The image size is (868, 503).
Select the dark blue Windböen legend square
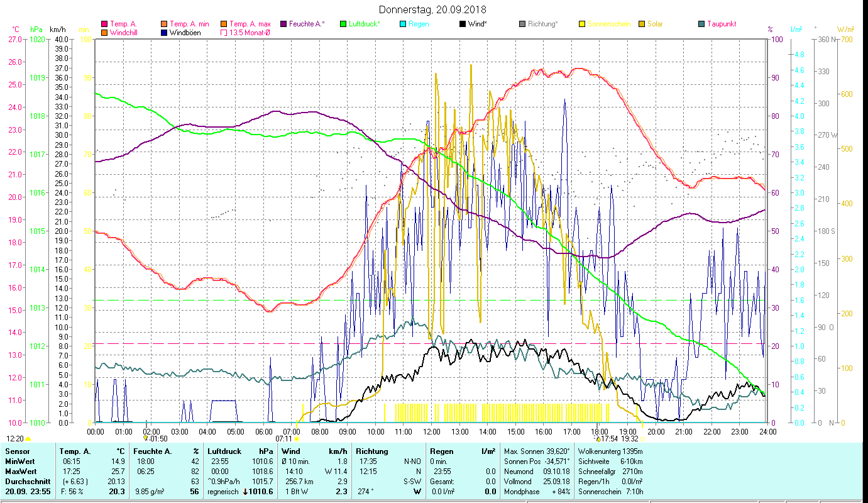pos(163,33)
